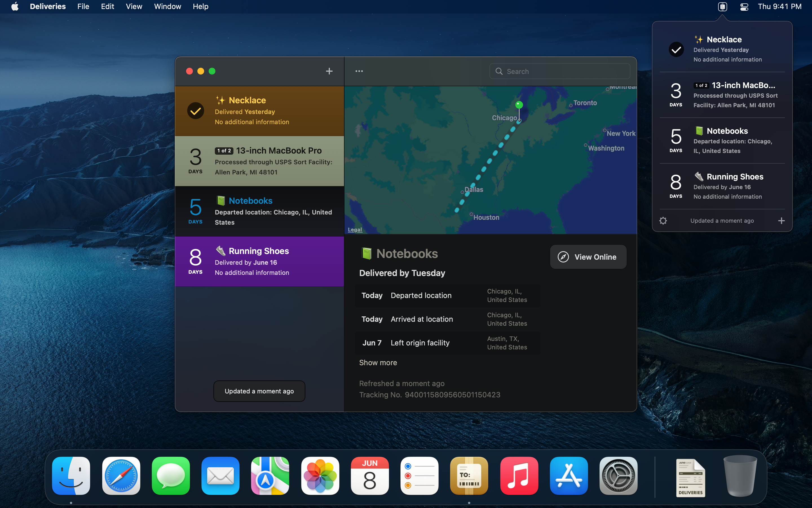Open the Deliveries menu bar status icon
Screen dimensions: 812x508
722,6
